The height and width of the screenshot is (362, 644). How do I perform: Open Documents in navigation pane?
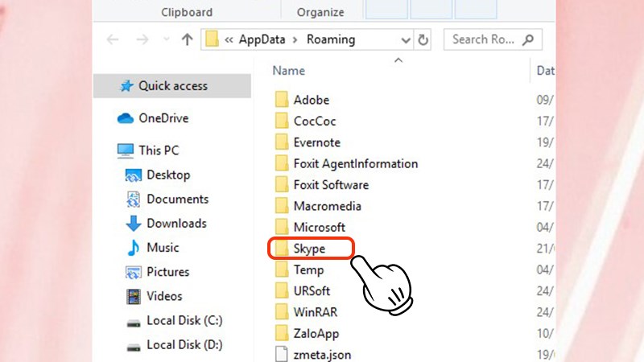(178, 199)
